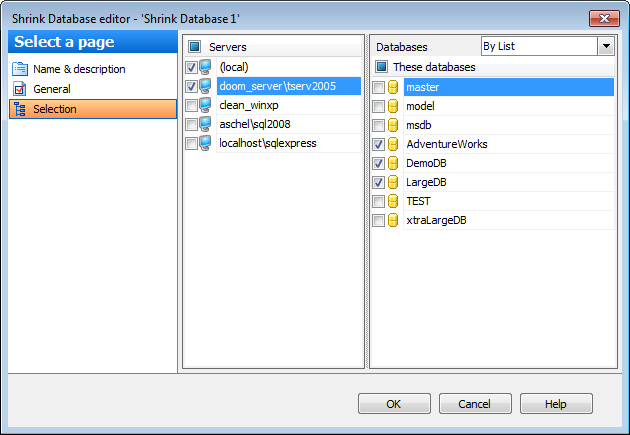Click the doom_server\tserv2005 computer icon
Screen dimensions: 630x435
(205, 86)
